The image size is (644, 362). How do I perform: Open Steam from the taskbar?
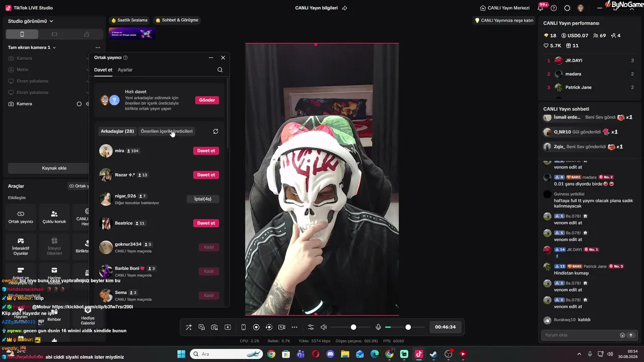(433, 354)
